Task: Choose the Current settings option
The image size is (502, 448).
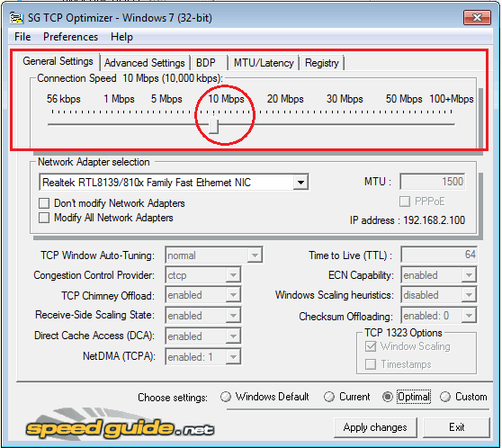Action: [x=328, y=397]
